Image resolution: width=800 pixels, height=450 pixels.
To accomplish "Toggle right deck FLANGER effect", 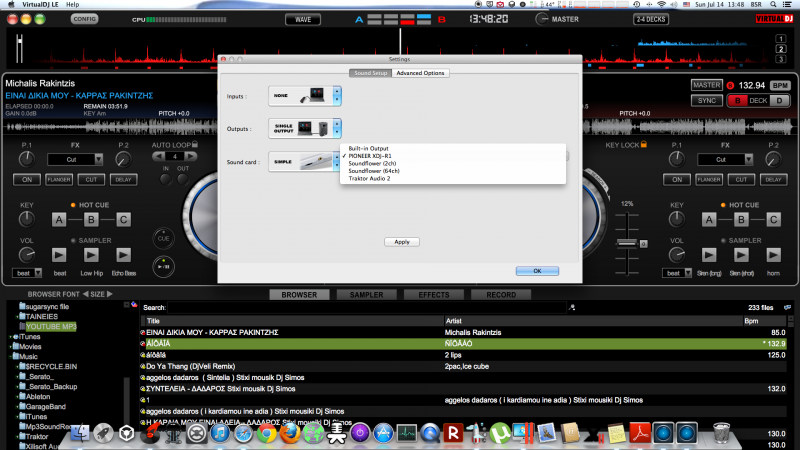I will click(709, 180).
